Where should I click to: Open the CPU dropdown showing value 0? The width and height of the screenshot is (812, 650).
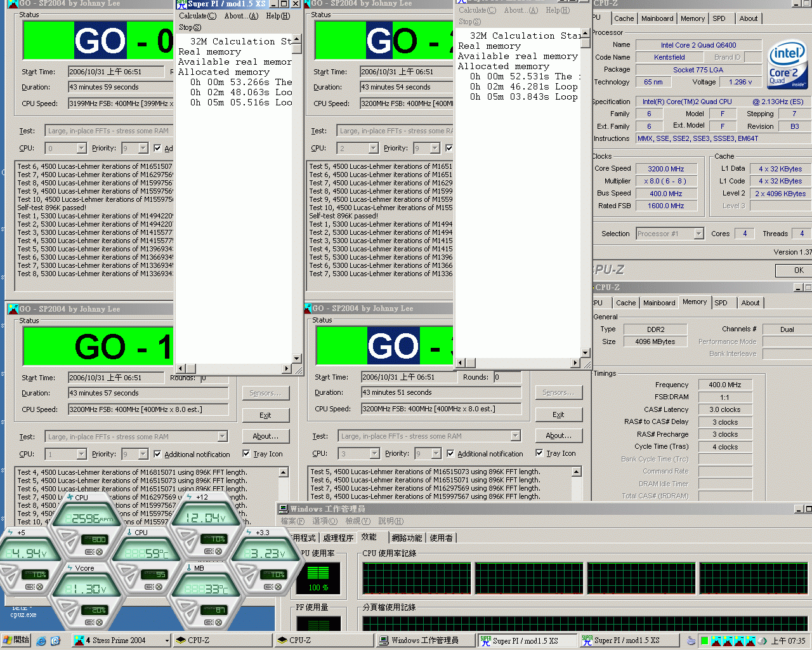coord(81,148)
